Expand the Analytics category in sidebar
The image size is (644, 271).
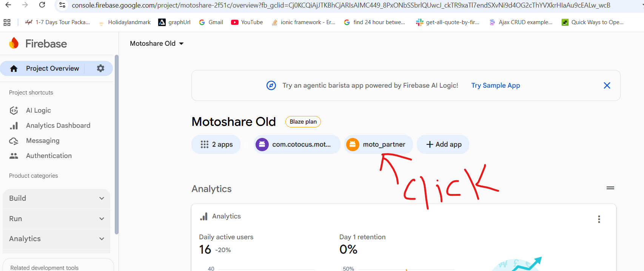[x=57, y=239]
